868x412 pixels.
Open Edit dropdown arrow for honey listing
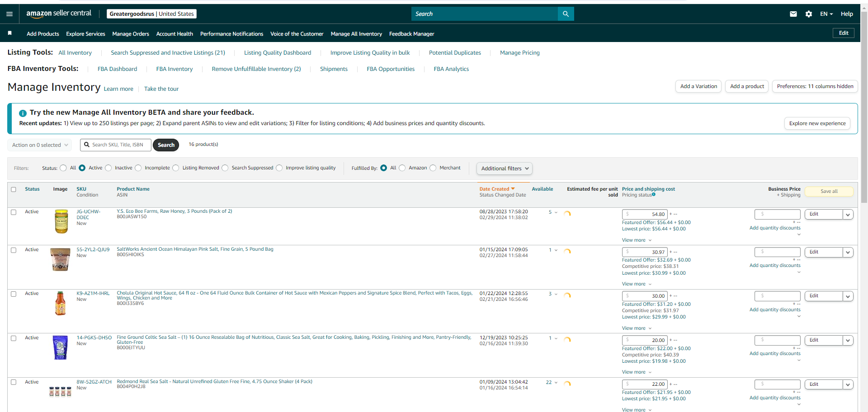point(848,215)
